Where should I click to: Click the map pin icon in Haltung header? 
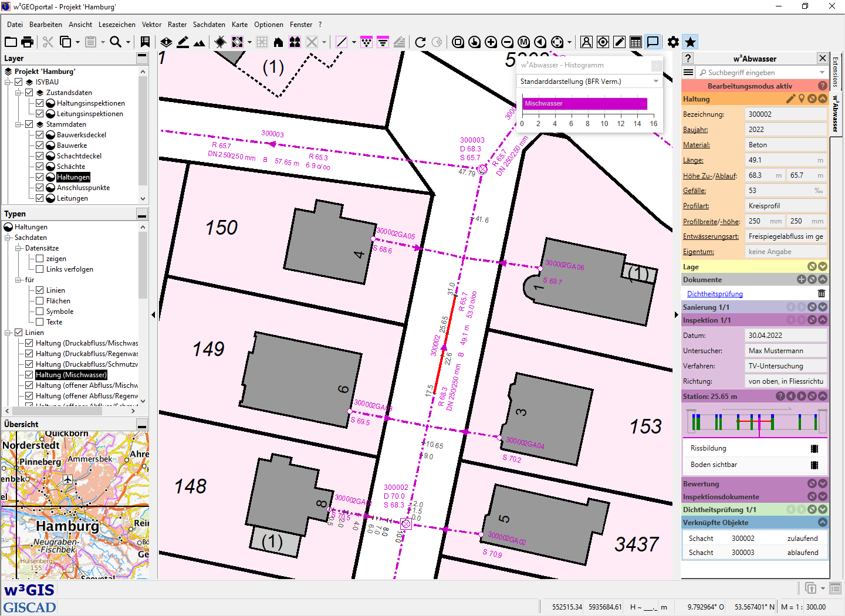click(802, 99)
